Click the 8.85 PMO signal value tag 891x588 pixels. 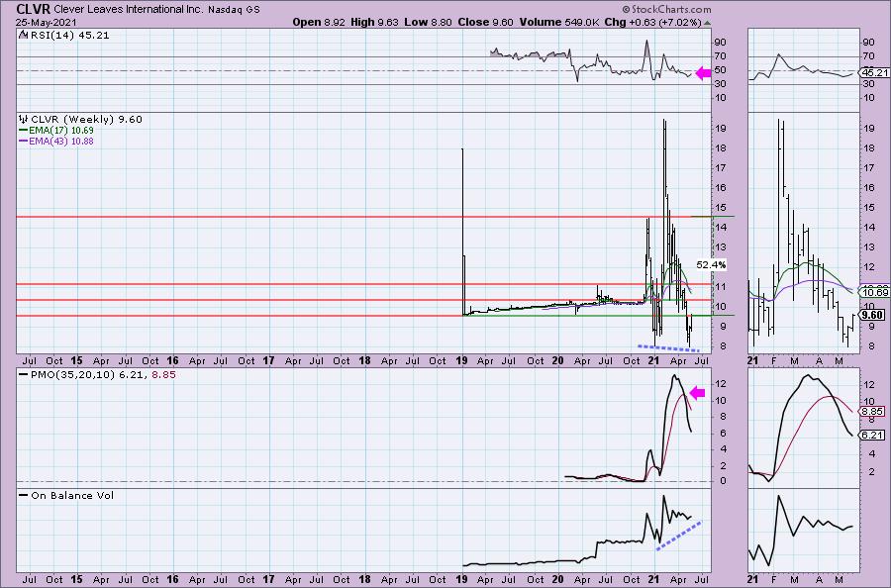pos(873,412)
